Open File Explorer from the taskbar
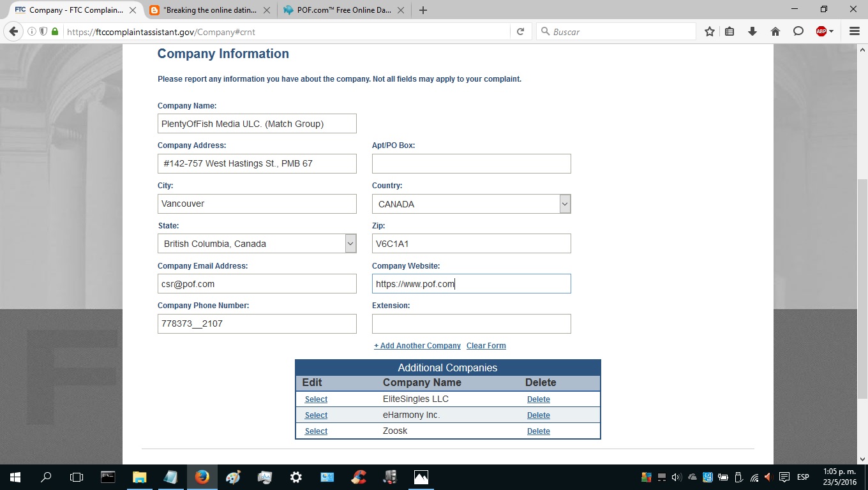This screenshot has width=868, height=490. 139,477
